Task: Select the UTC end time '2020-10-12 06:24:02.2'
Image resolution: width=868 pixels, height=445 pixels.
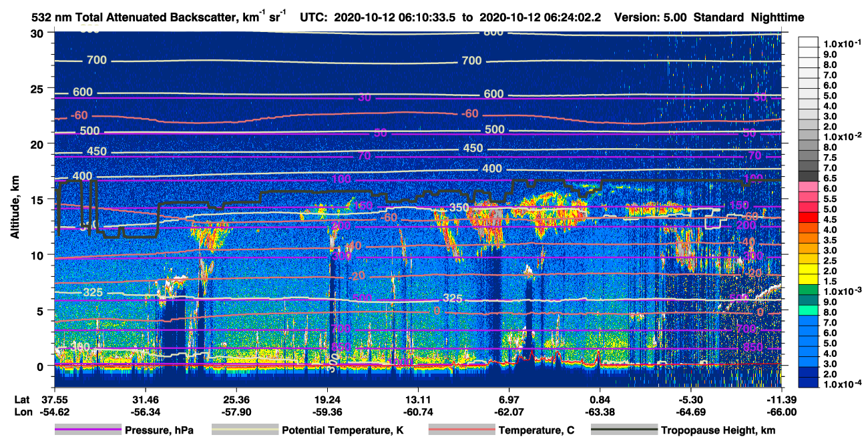Action: [x=539, y=18]
